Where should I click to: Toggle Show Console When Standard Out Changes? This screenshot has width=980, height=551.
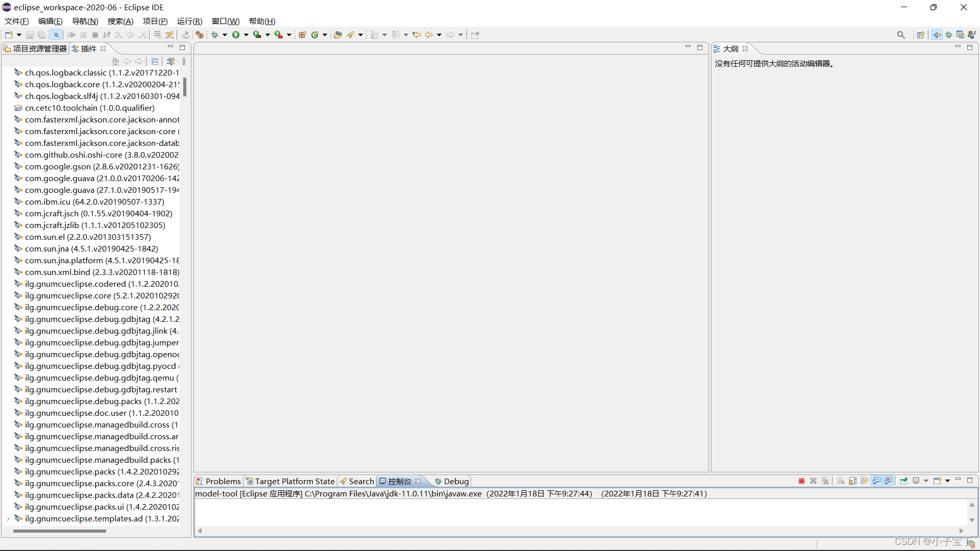(x=877, y=481)
